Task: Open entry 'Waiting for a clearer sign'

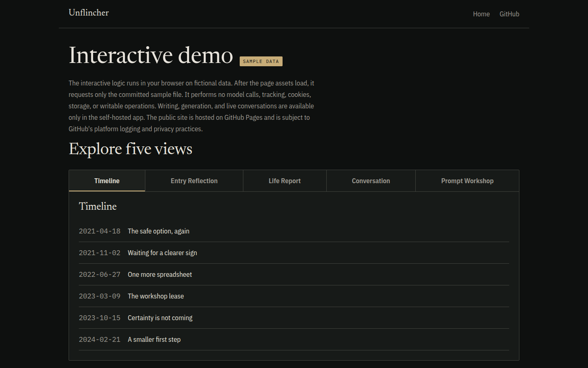Action: [x=294, y=253]
